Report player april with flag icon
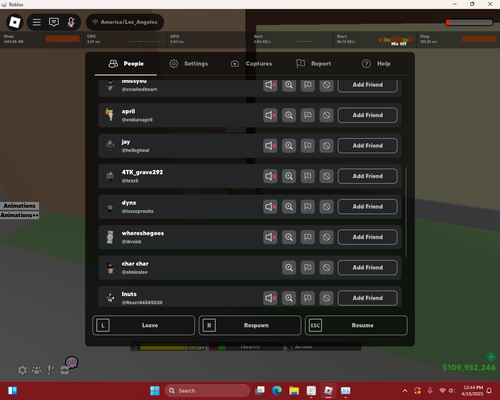The height and width of the screenshot is (400, 500). (308, 115)
